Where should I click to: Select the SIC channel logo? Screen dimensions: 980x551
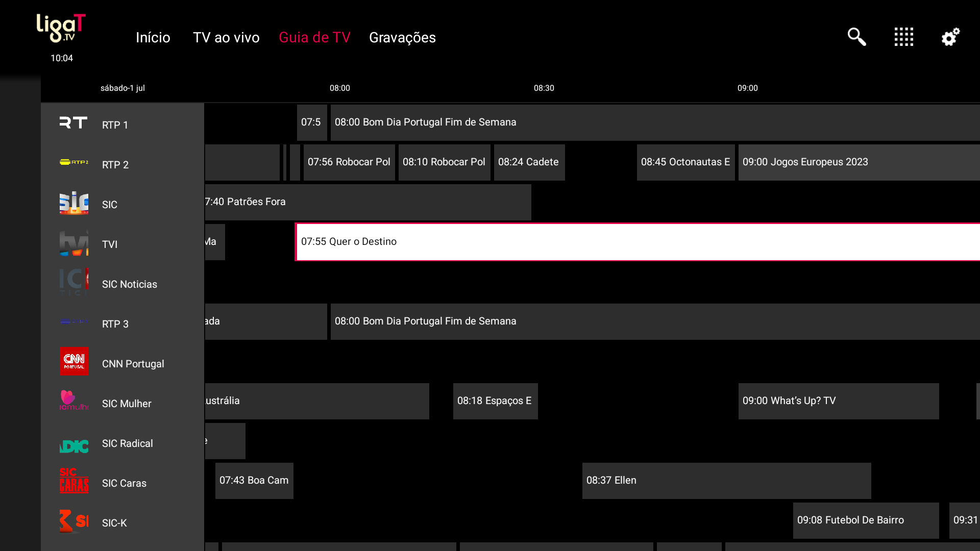tap(74, 203)
